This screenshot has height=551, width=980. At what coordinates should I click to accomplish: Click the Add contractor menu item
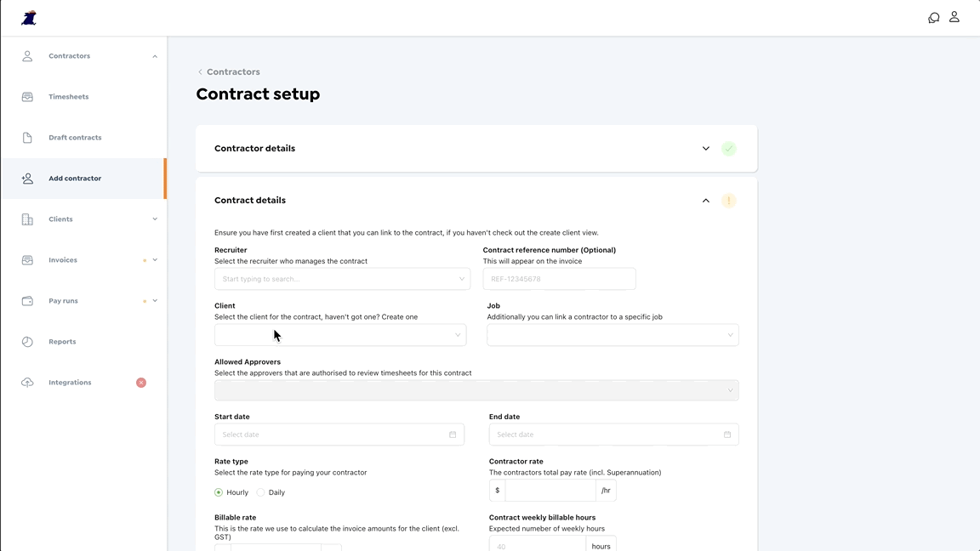tap(75, 179)
